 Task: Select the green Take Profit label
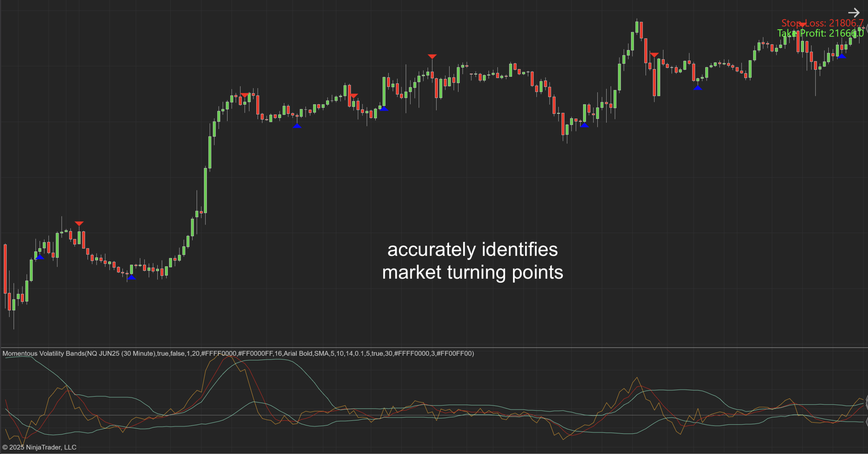(x=821, y=33)
